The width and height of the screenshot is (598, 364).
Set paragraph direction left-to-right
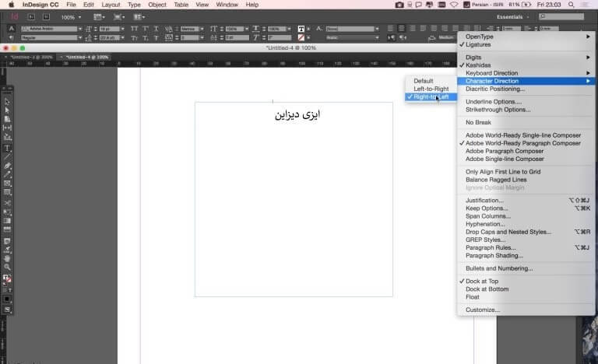click(391, 38)
